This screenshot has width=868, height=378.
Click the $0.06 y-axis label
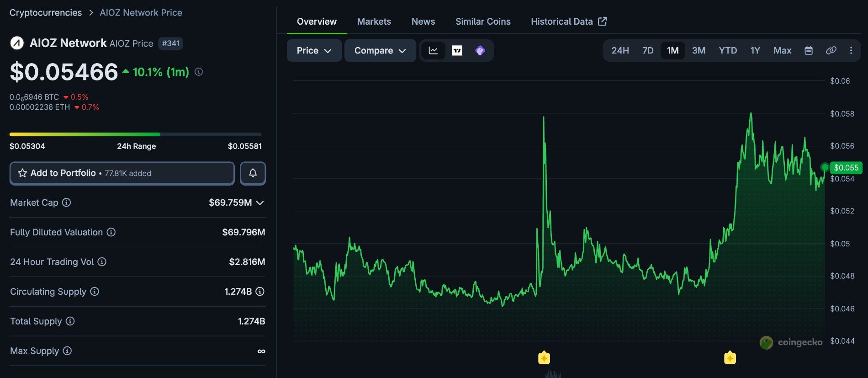pos(840,81)
